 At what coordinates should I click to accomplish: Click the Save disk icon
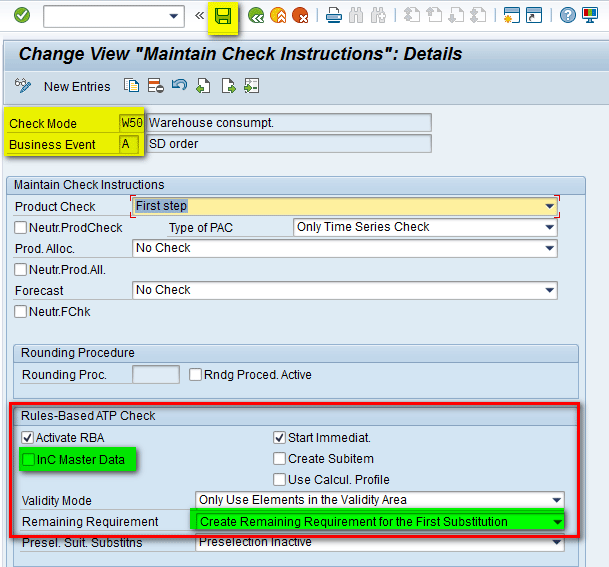coord(224,15)
